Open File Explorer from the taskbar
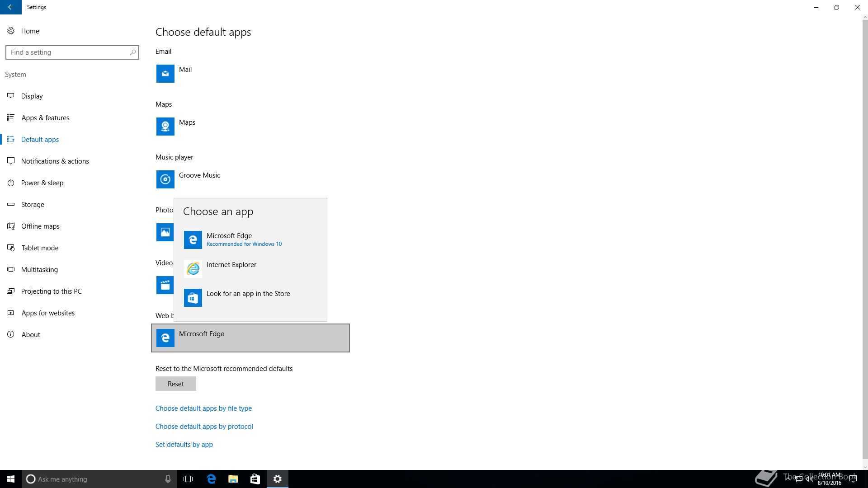Screen dimensions: 868x488 tap(233, 479)
